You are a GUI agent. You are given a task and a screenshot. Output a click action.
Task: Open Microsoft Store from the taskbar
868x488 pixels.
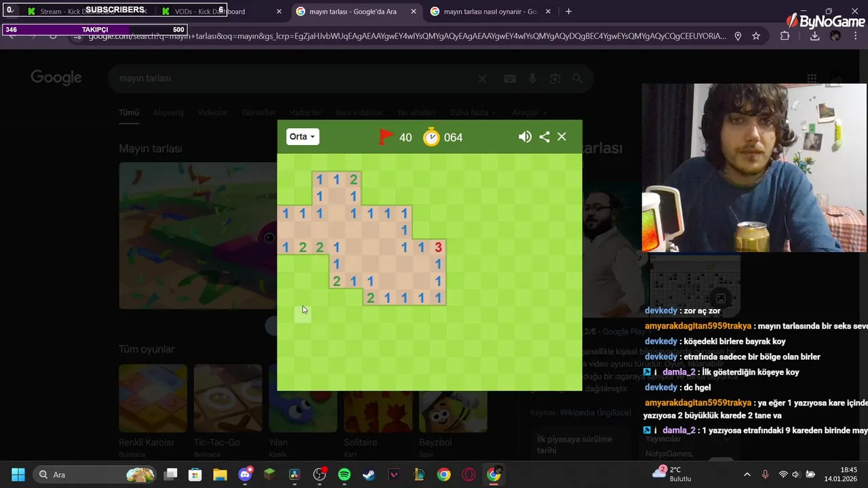195,474
